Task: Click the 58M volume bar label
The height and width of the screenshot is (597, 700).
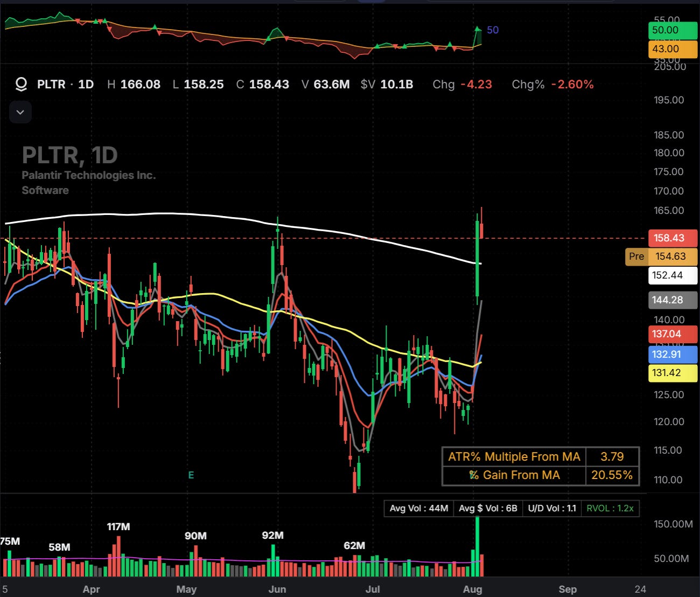Action: point(59,547)
